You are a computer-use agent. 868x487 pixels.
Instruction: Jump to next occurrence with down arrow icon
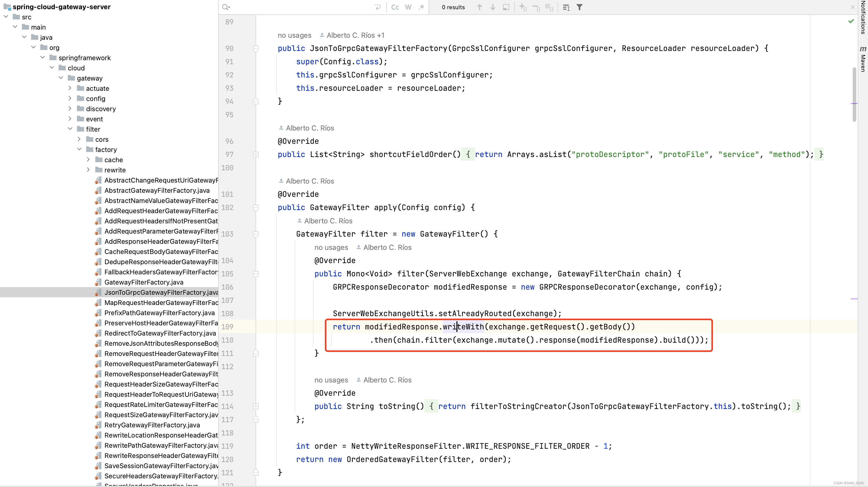(x=492, y=7)
